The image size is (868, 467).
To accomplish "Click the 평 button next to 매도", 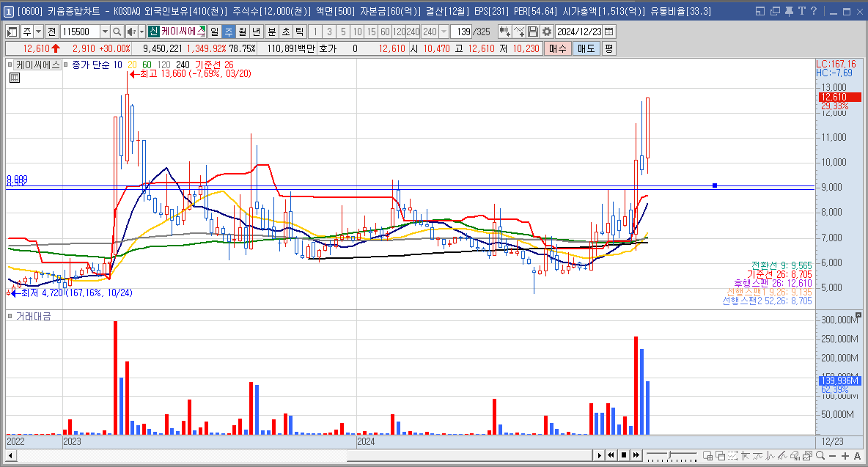I will (608, 48).
